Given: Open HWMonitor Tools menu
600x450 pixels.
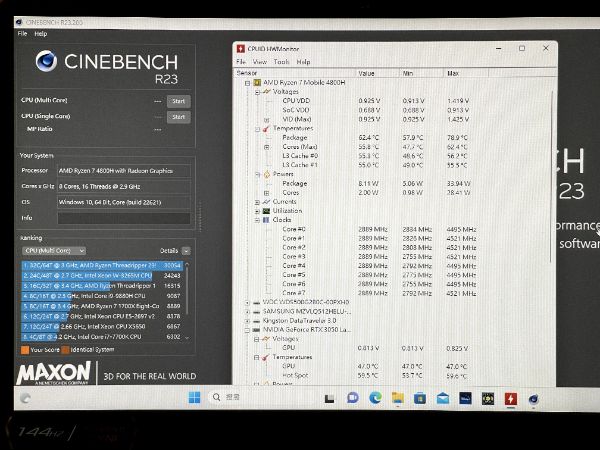Looking at the screenshot, I should (281, 62).
